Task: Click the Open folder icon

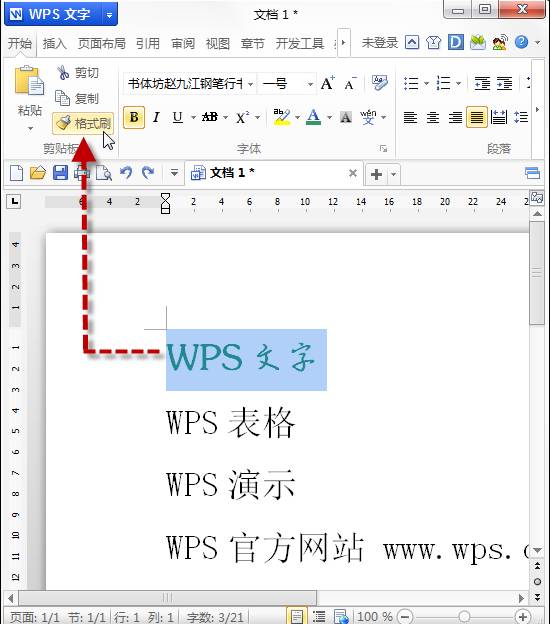Action: pyautogui.click(x=38, y=173)
